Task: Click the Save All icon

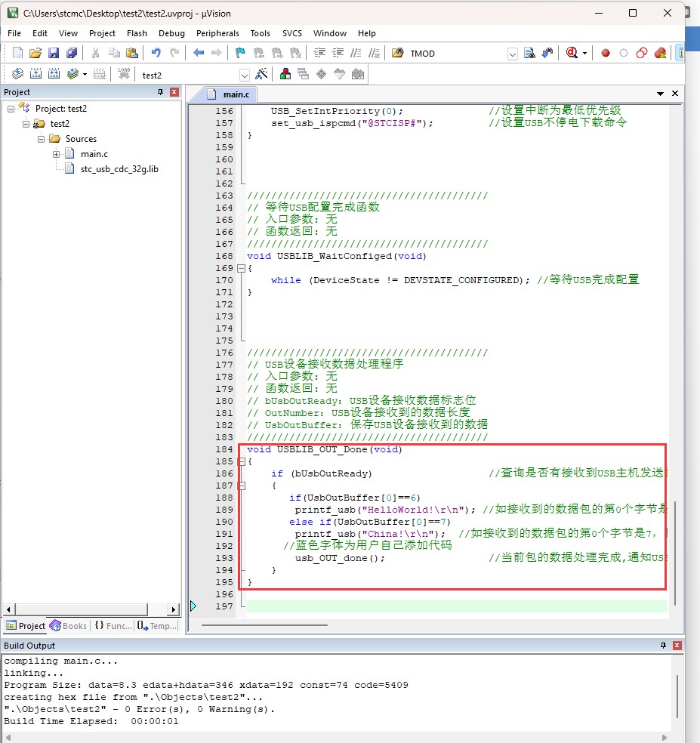Action: pos(72,53)
